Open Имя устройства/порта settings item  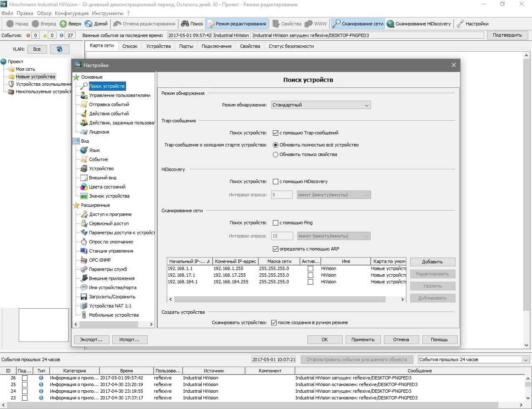pyautogui.click(x=113, y=288)
